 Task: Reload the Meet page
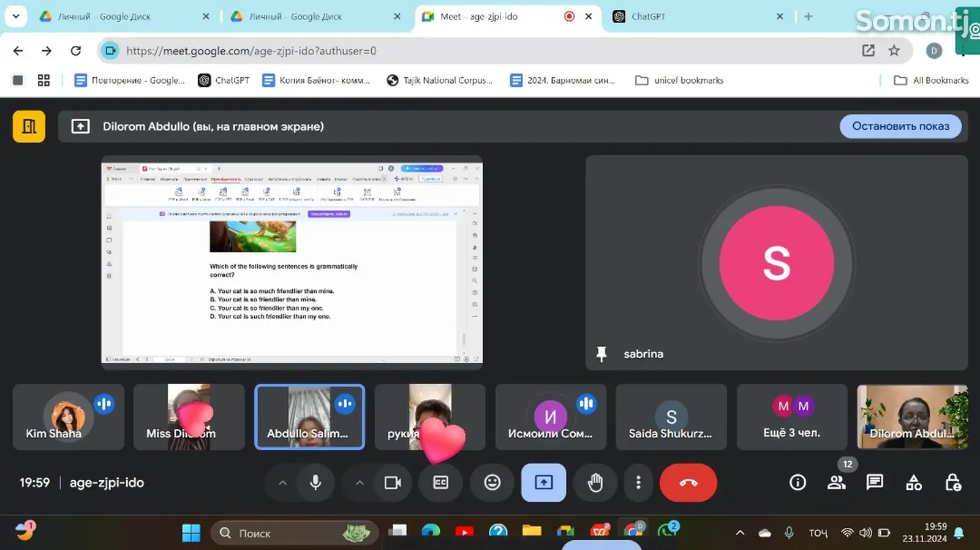tap(75, 51)
